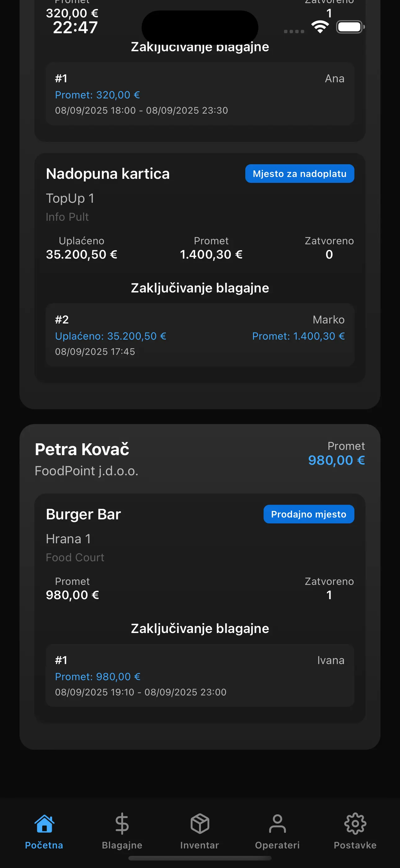Screen dimensions: 400x868
Task: Open register closing #1 by Ana
Action: [x=200, y=94]
